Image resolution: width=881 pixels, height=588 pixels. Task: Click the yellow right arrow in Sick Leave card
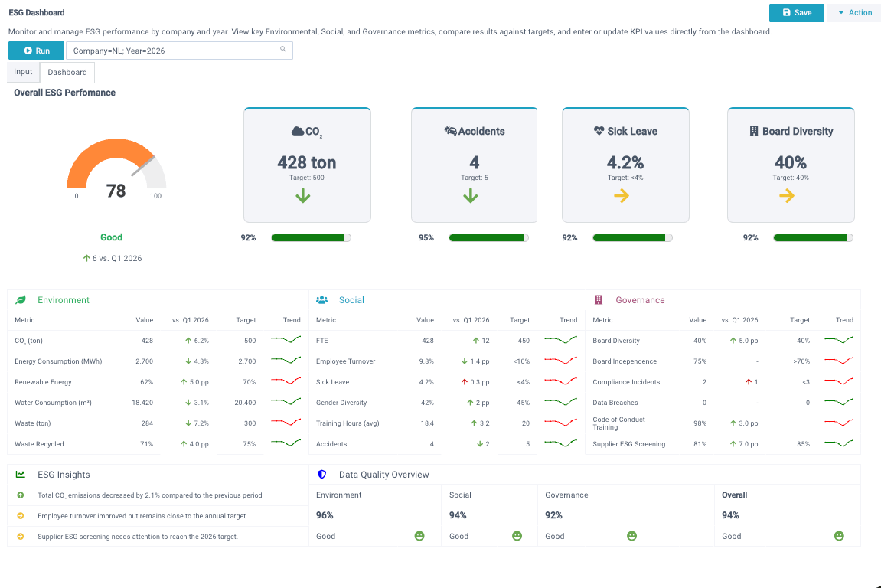point(622,196)
